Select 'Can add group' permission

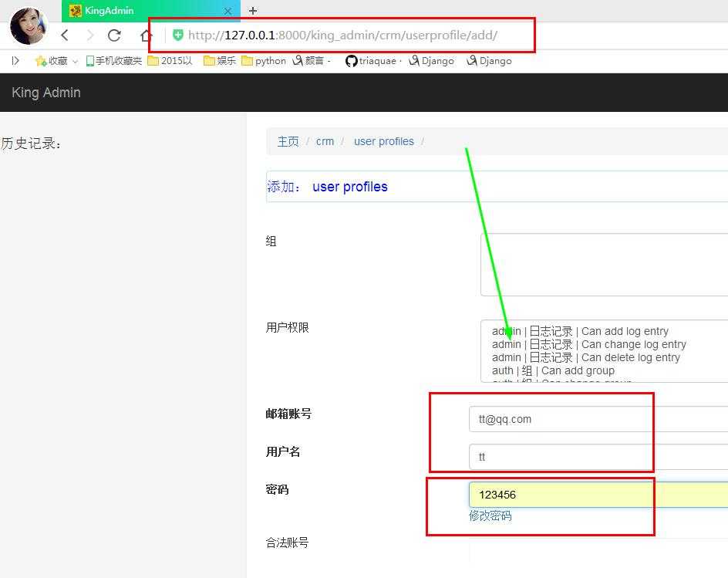(x=553, y=370)
